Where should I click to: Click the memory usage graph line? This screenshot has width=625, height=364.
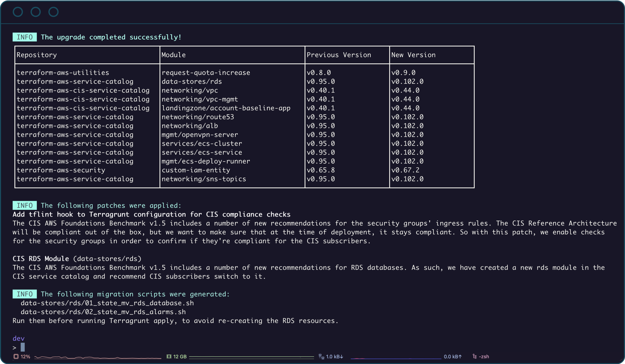tap(252, 357)
